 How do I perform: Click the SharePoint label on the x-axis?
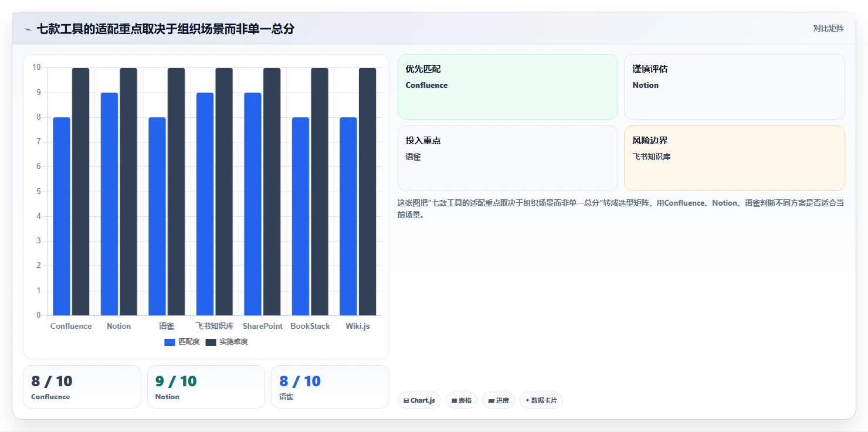click(263, 326)
